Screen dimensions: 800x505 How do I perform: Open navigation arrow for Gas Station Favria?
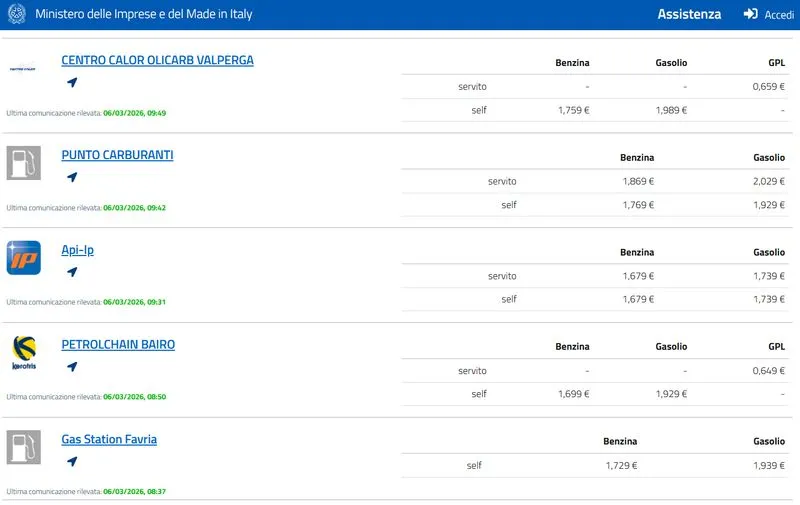point(72,462)
